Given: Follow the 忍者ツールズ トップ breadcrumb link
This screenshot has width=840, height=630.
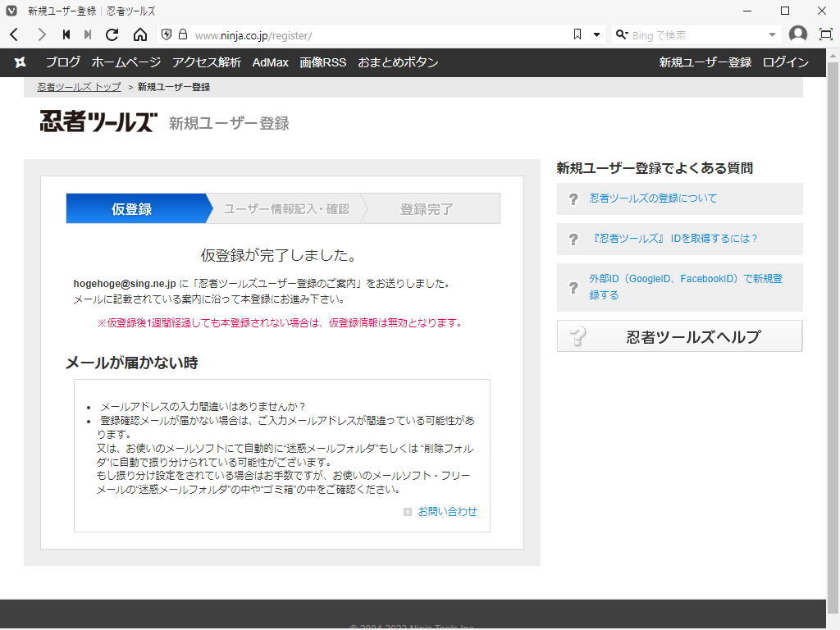Looking at the screenshot, I should click(x=80, y=87).
